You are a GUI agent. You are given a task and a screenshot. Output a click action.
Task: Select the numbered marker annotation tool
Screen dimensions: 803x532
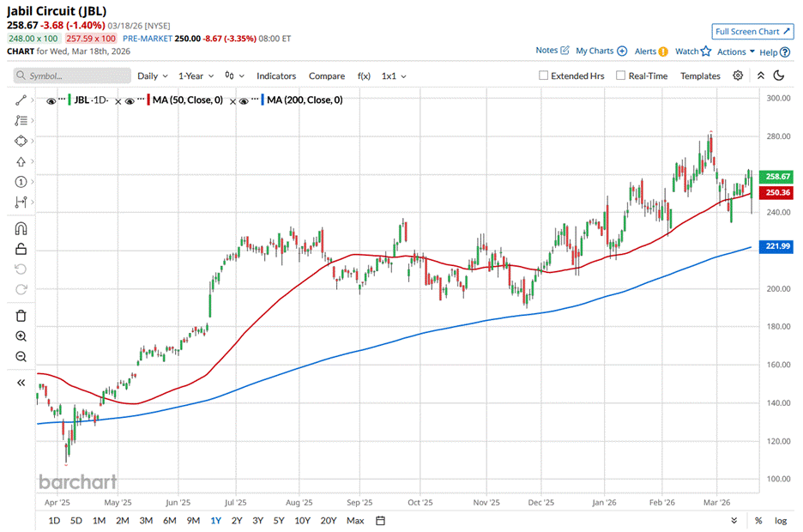coord(21,182)
